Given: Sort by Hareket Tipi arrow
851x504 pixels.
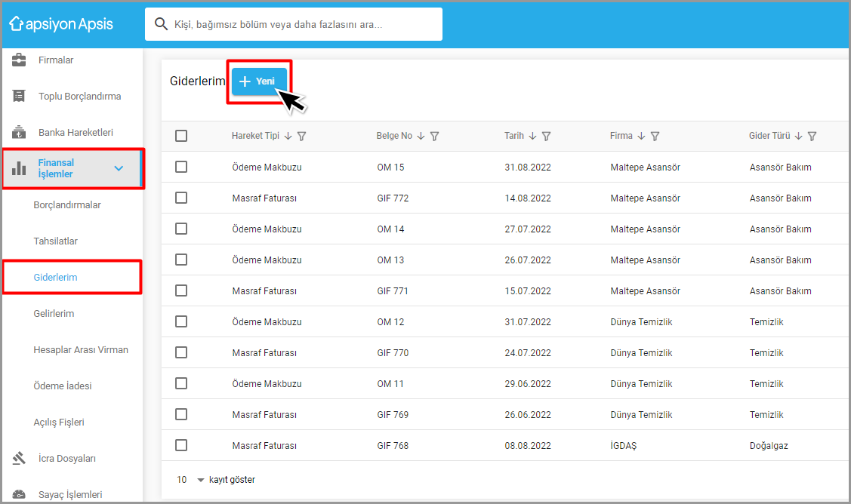Looking at the screenshot, I should [x=288, y=136].
